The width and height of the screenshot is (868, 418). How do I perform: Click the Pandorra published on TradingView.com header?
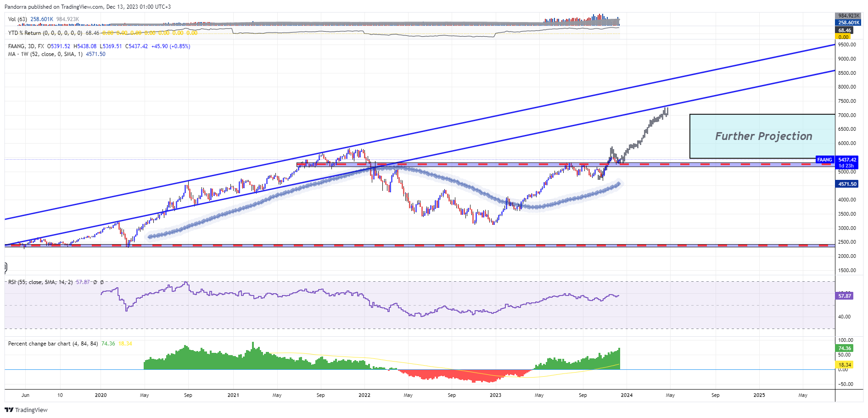point(88,7)
